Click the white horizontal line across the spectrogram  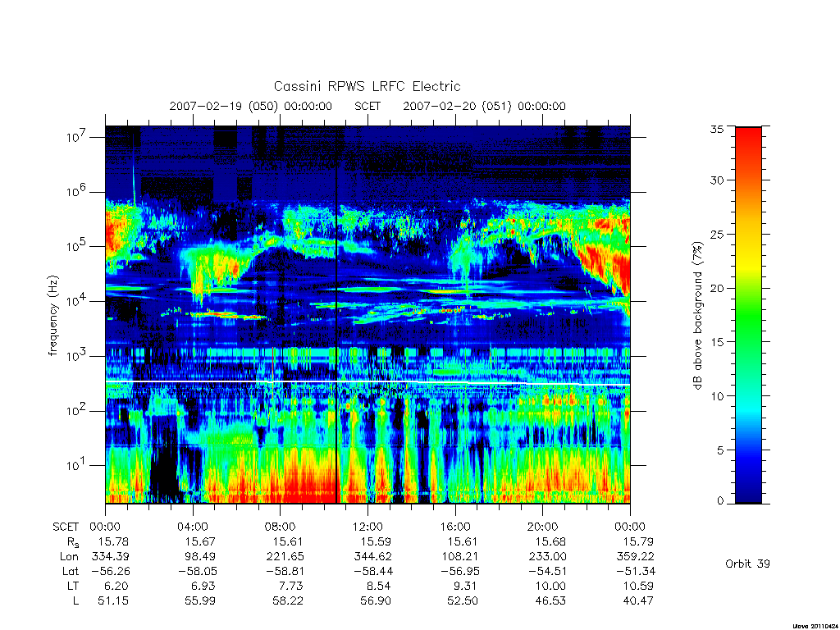point(367,382)
